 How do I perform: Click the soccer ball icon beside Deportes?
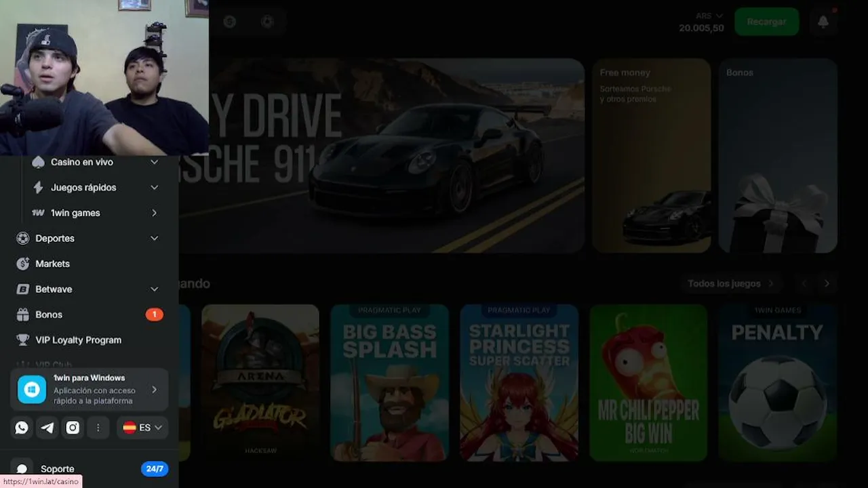(23, 239)
